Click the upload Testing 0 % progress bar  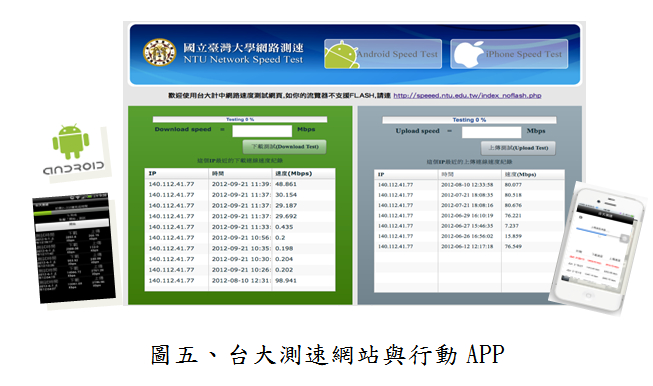[x=469, y=120]
